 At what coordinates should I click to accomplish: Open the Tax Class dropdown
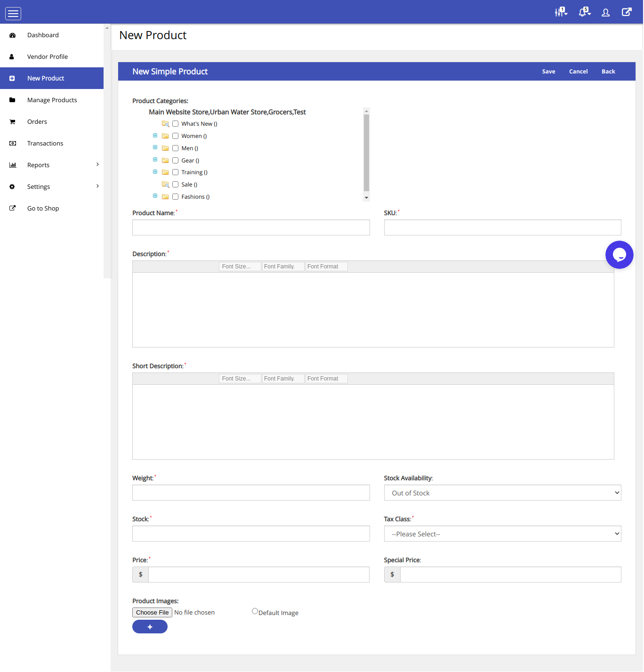[502, 534]
